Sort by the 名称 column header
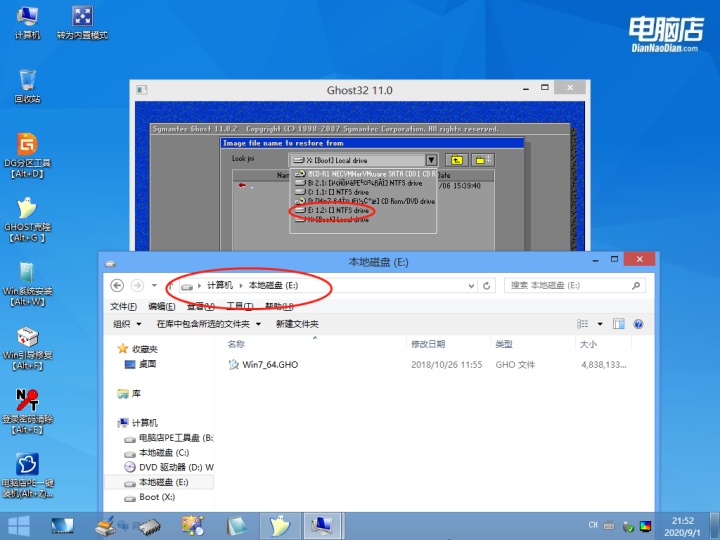The width and height of the screenshot is (720, 540). (x=236, y=344)
